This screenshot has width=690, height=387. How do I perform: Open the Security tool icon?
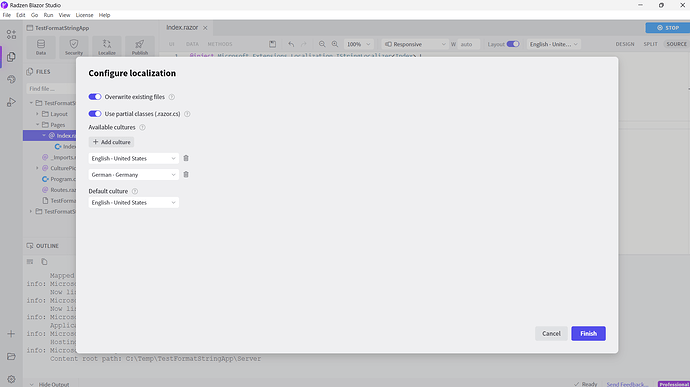(x=74, y=47)
